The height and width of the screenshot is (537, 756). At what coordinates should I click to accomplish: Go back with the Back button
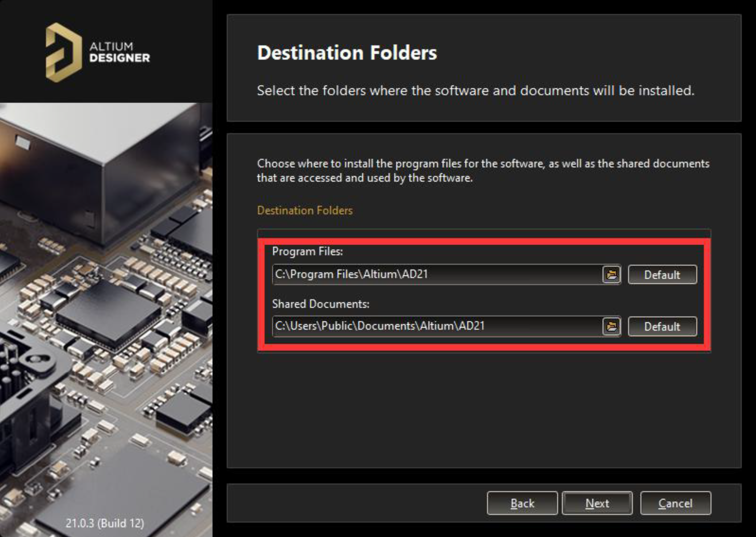tap(522, 503)
